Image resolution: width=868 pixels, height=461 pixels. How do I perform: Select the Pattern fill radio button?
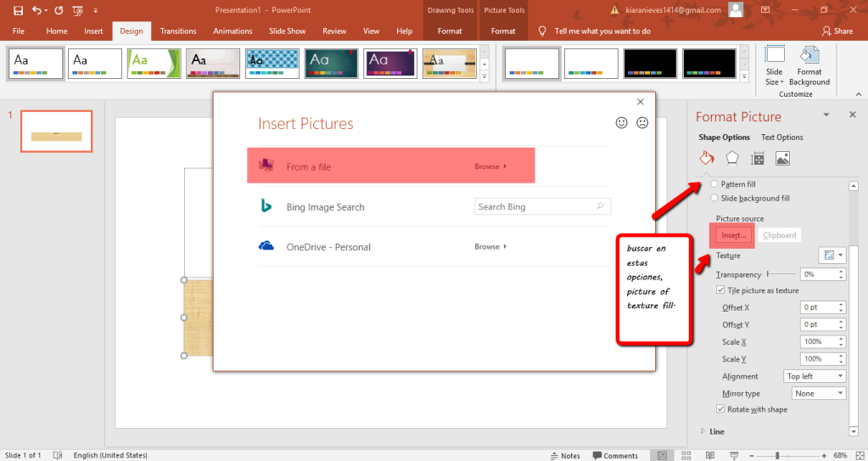(x=714, y=184)
